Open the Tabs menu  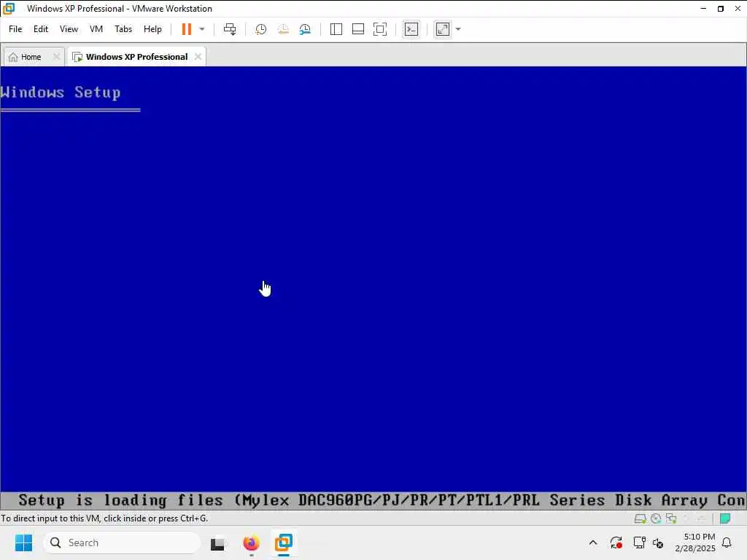(x=123, y=29)
